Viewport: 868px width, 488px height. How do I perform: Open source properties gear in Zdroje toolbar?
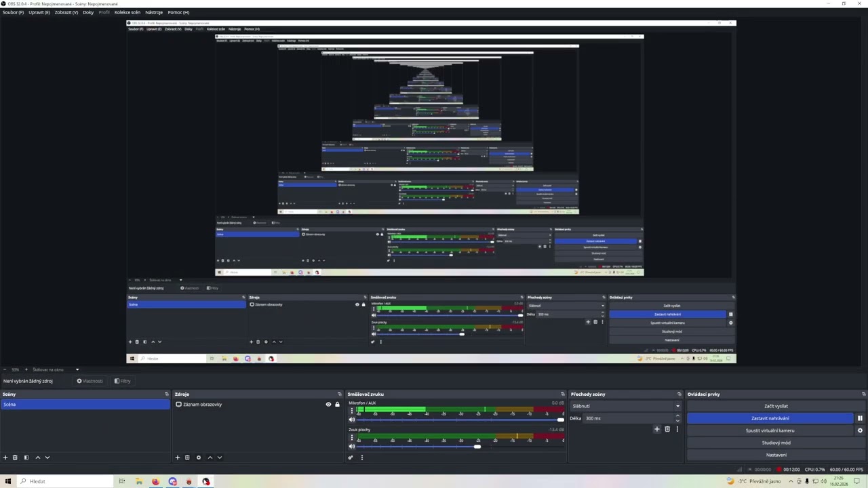199,457
